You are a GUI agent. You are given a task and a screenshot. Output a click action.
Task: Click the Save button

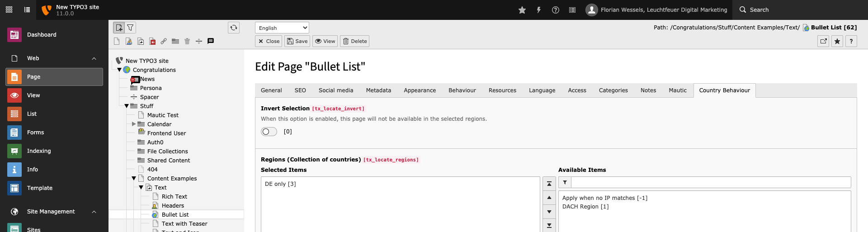click(x=297, y=41)
